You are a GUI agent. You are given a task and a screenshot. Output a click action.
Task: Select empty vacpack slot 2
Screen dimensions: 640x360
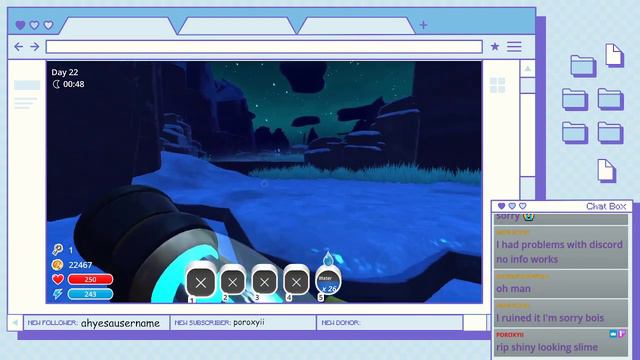coord(233,282)
